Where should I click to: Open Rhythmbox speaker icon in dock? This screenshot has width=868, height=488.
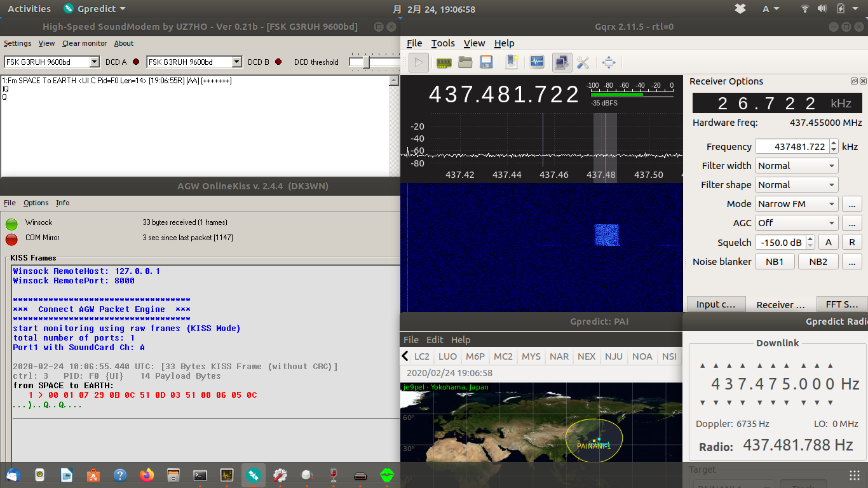[40, 475]
